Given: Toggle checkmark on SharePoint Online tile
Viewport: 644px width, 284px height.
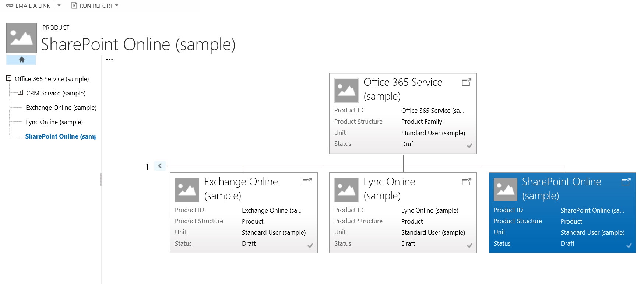Looking at the screenshot, I should click(629, 245).
